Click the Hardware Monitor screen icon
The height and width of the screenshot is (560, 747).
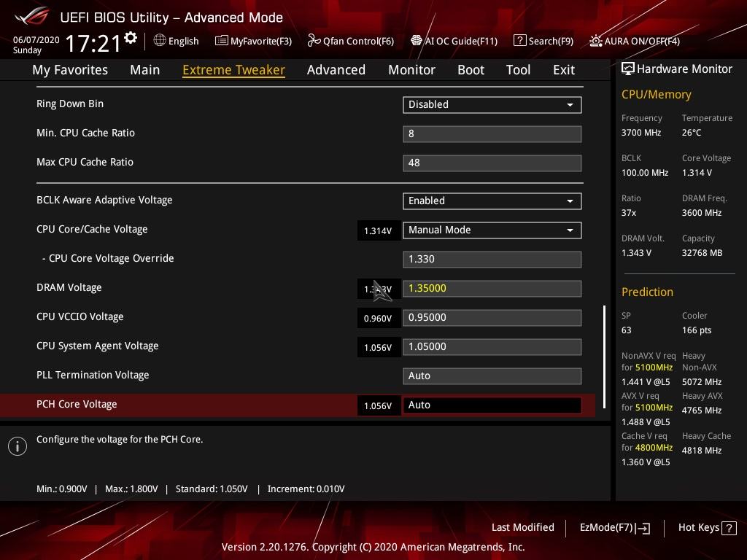point(627,69)
